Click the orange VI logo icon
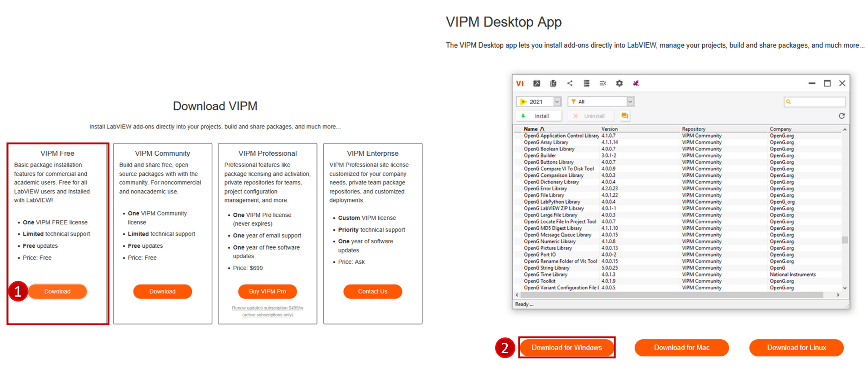This screenshot has height=372, width=868. coord(520,83)
